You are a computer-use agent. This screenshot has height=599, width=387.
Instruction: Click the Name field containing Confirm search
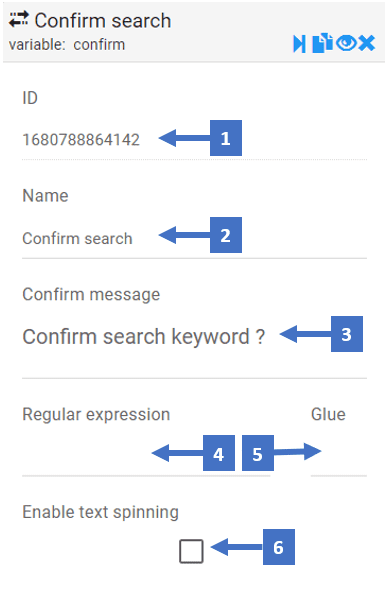click(194, 239)
